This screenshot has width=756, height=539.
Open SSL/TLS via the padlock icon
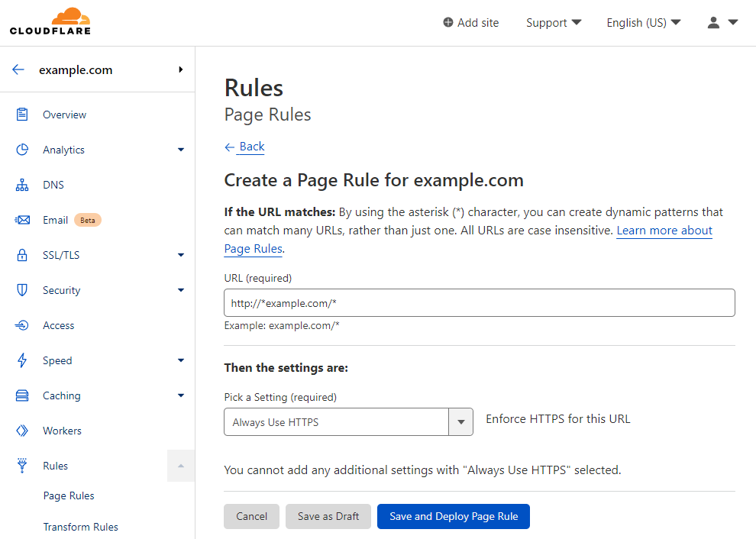point(21,255)
